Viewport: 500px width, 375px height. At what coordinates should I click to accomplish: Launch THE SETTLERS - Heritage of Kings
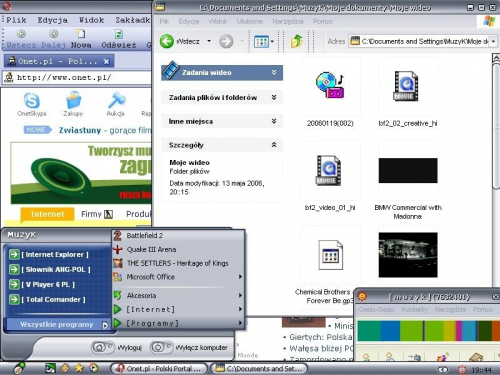[x=178, y=263]
